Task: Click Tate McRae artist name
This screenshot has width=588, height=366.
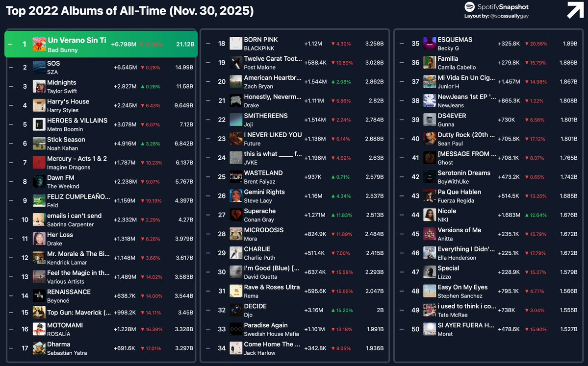Action: [453, 315]
